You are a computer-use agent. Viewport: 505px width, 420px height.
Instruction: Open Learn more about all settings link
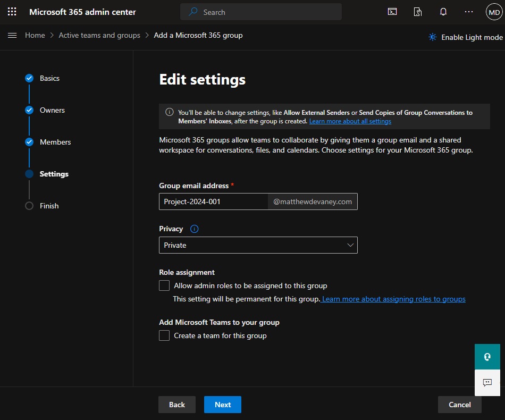point(350,121)
